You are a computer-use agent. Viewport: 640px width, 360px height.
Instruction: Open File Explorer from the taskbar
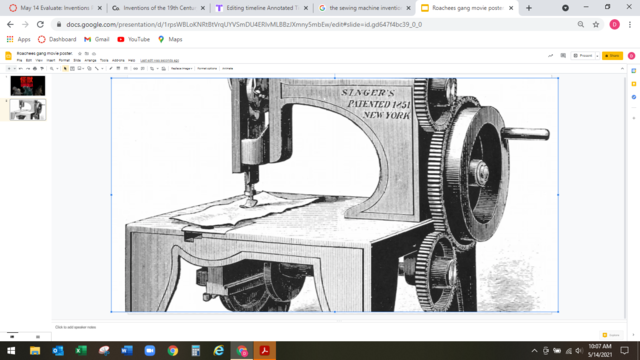pos(35,351)
